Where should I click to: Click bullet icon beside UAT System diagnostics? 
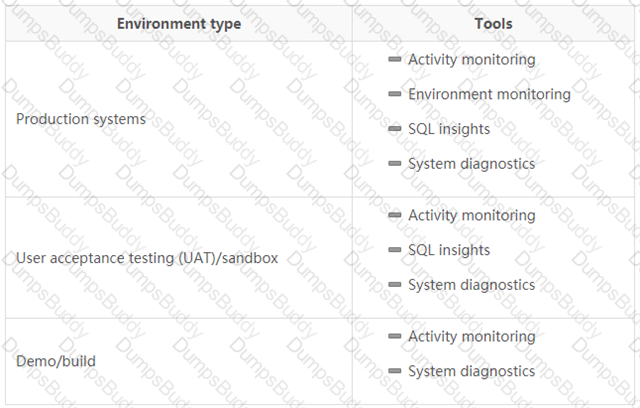[395, 284]
